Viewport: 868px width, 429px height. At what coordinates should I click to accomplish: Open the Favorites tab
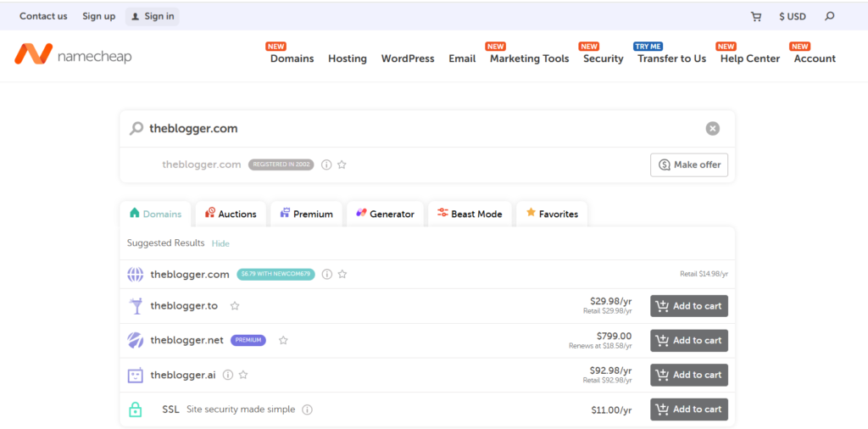[x=552, y=214]
